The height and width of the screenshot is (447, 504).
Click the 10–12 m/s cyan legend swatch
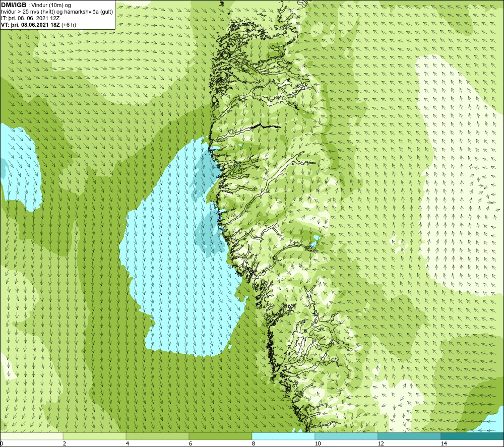tap(347, 436)
